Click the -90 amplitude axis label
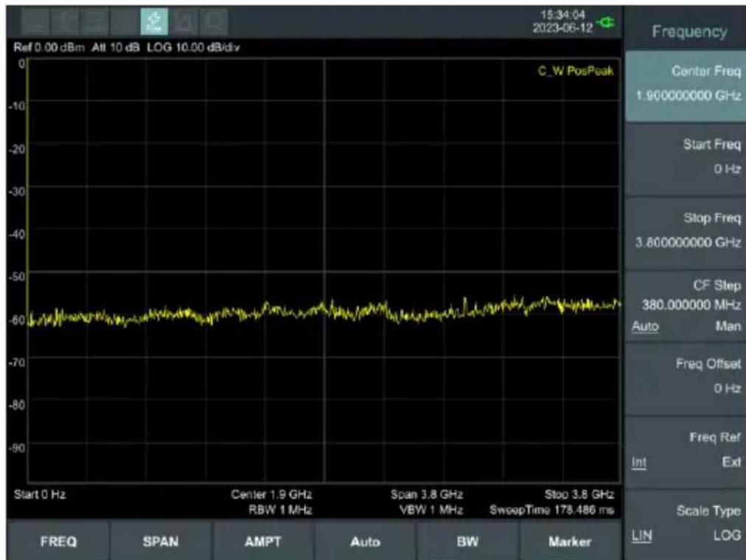This screenshot has height=560, width=746. pyautogui.click(x=17, y=448)
